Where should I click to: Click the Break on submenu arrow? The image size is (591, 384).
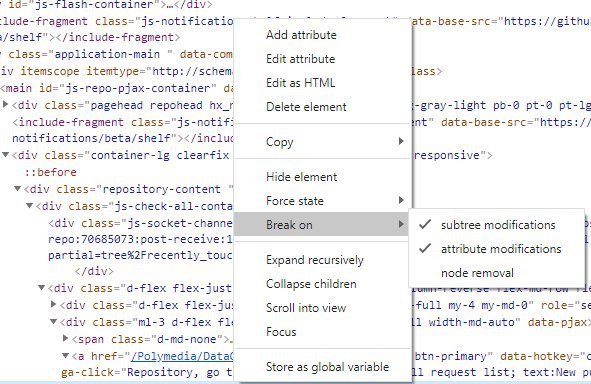(401, 224)
